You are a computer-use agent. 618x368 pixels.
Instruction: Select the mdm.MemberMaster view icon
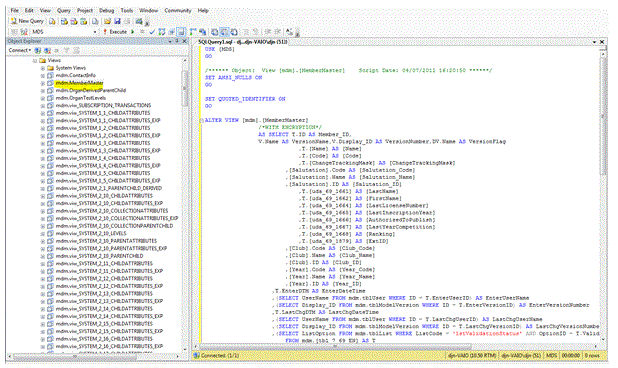[x=50, y=83]
